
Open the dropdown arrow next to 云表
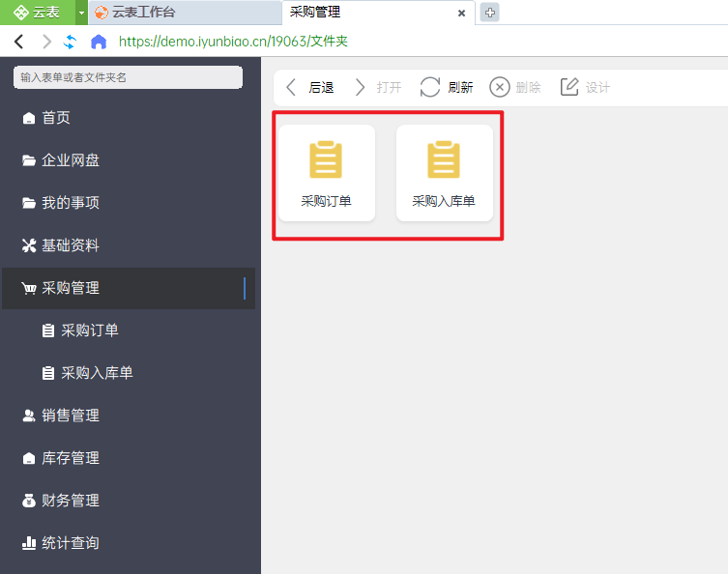point(81,13)
